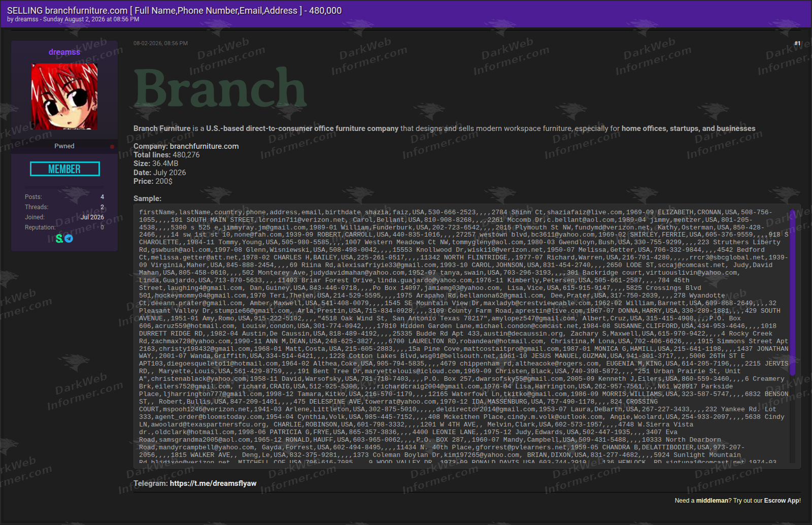Open the dreamss username above the avatar
This screenshot has height=525, width=812.
64,52
